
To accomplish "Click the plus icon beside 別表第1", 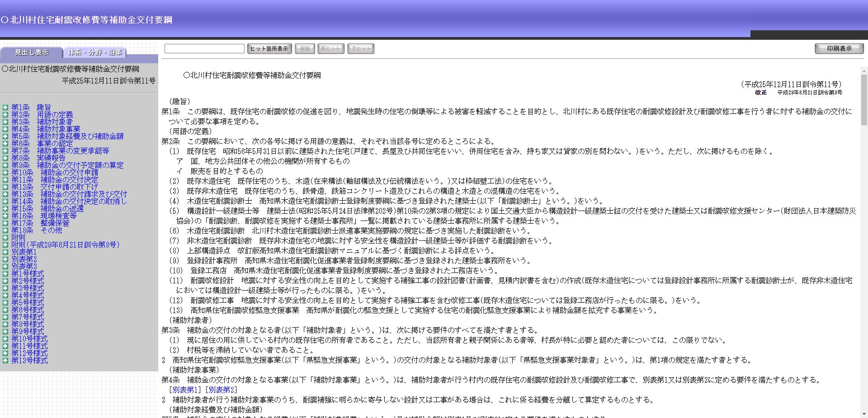I will coord(5,252).
